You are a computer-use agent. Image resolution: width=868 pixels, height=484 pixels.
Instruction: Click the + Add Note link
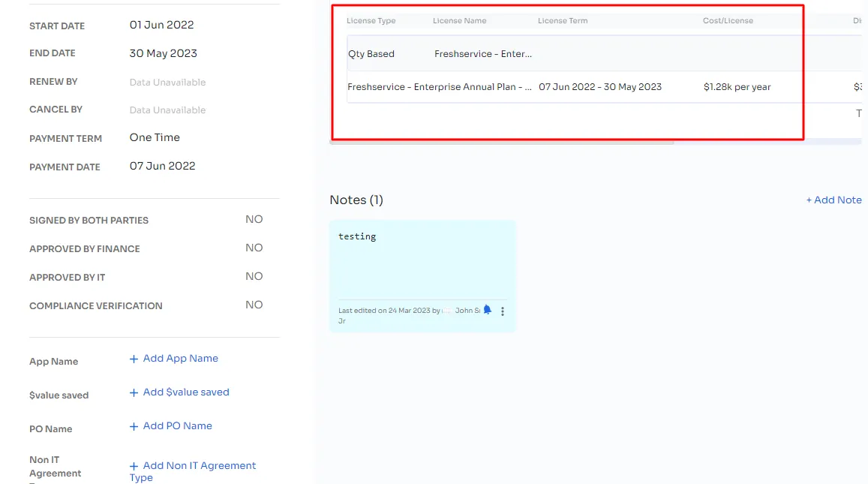pos(833,200)
